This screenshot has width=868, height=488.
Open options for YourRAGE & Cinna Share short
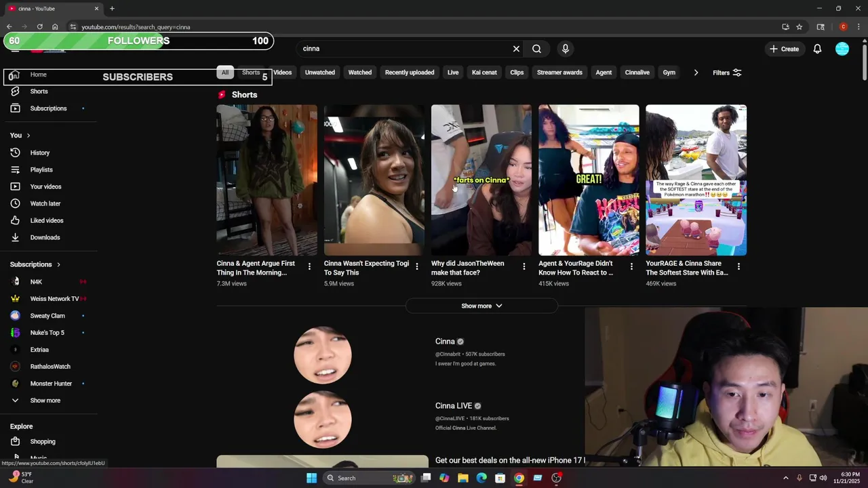[x=738, y=266]
